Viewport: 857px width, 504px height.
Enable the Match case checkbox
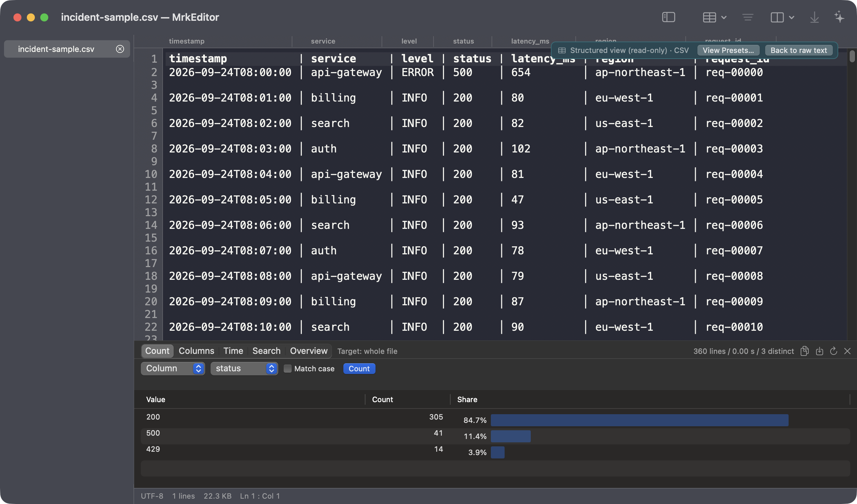287,368
